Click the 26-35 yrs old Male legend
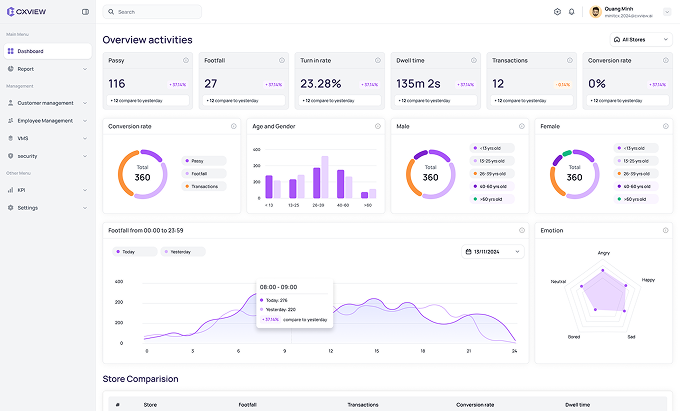 (493, 173)
